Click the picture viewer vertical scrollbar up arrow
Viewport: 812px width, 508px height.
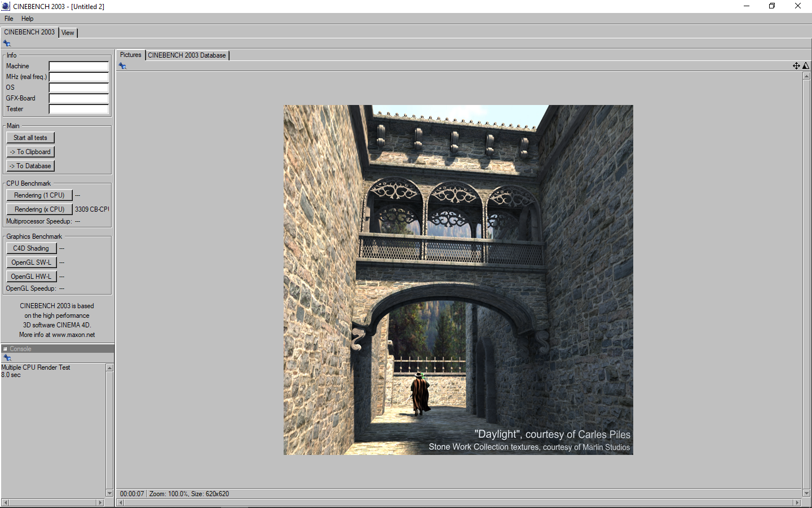[806, 76]
